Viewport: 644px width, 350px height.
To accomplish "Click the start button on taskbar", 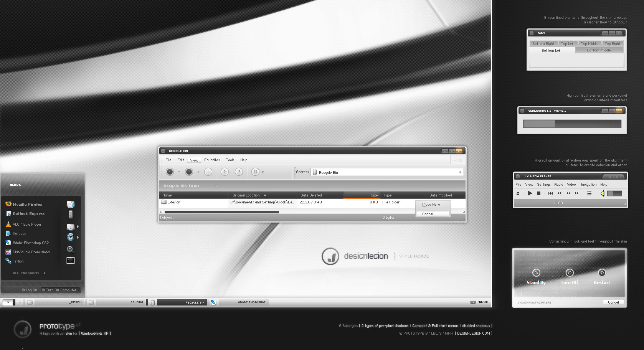I will point(8,302).
